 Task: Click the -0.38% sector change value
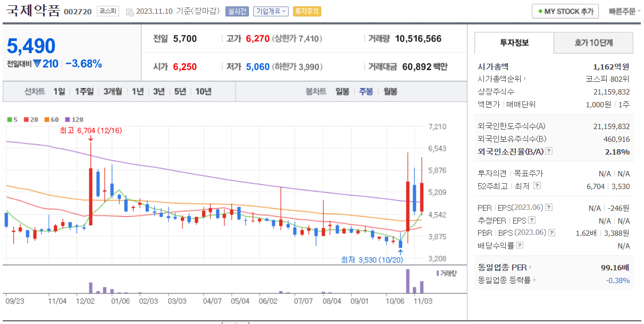618,280
